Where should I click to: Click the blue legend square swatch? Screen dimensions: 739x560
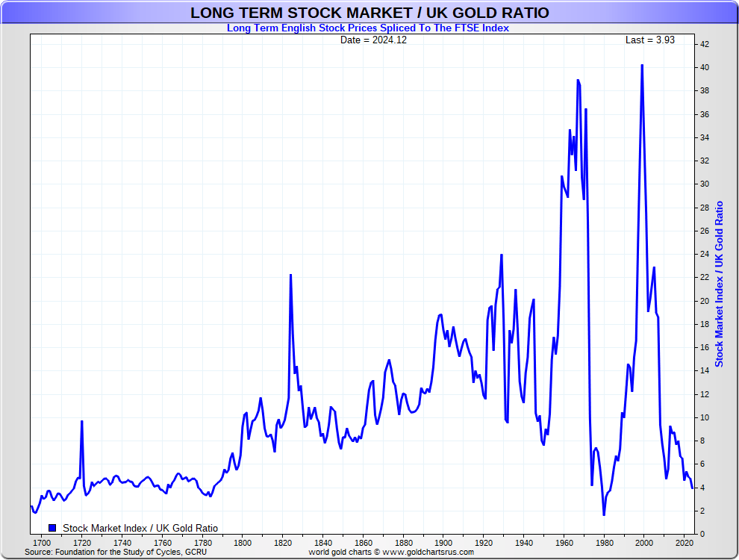(52, 528)
